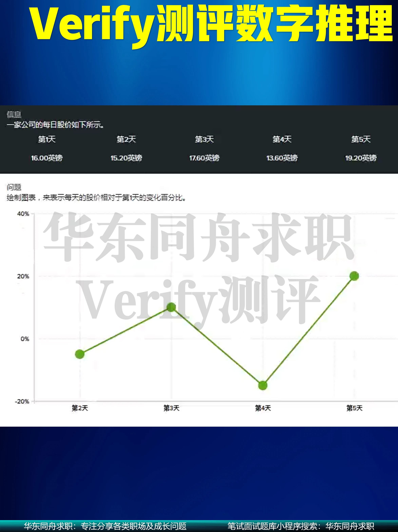Click the Day 3 green data point
This screenshot has width=398, height=532.
(171, 307)
